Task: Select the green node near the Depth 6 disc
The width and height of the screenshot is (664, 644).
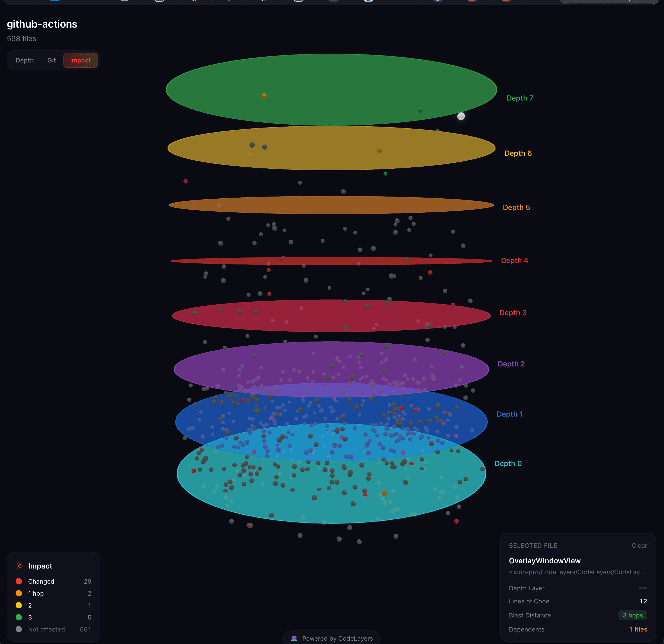Action: 385,173
